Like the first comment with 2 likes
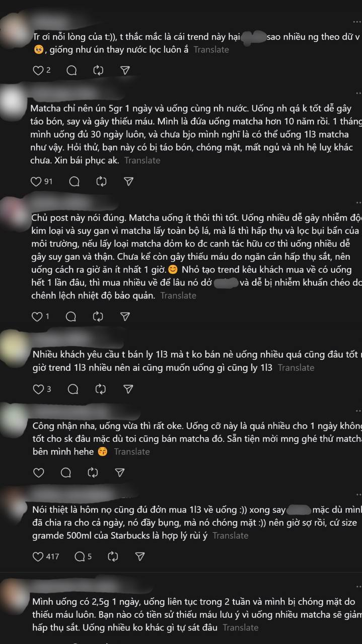The height and width of the screenshot is (644, 362). click(38, 70)
